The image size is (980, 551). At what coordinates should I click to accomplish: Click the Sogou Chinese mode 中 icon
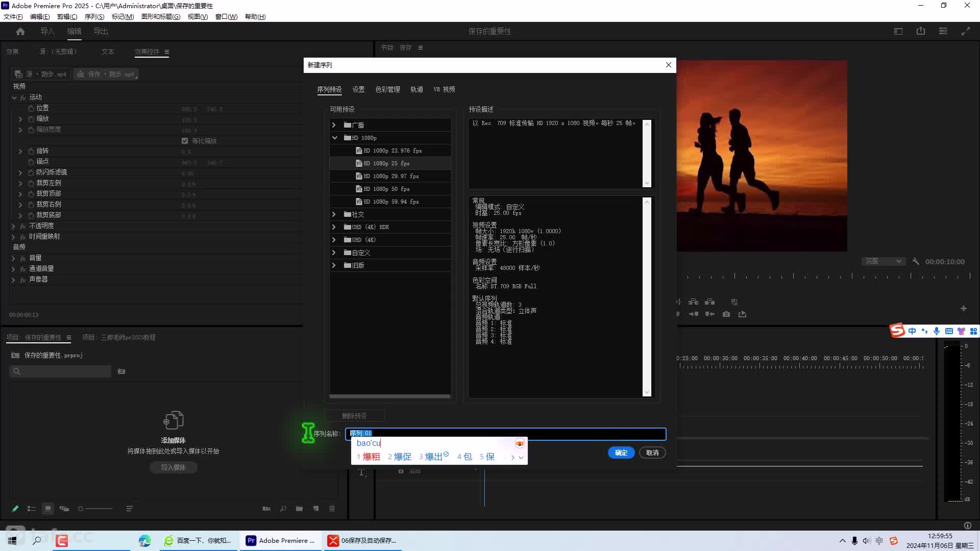[912, 331]
